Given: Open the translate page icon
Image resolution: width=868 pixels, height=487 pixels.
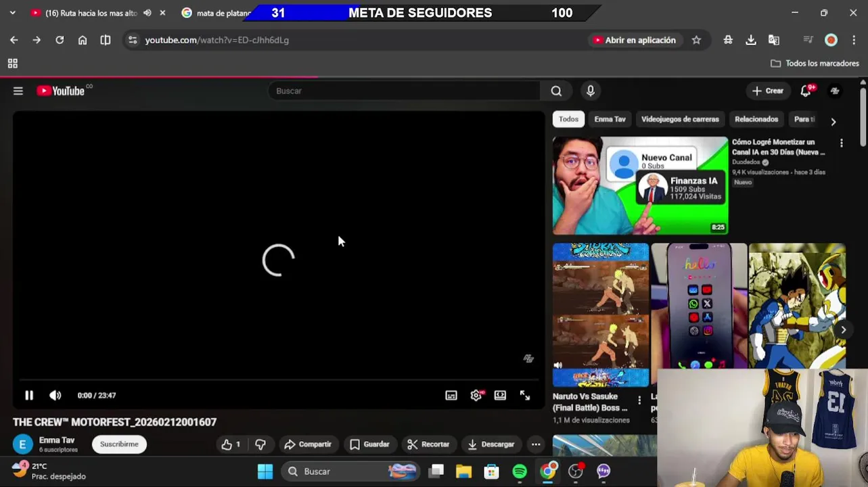Looking at the screenshot, I should pyautogui.click(x=774, y=40).
